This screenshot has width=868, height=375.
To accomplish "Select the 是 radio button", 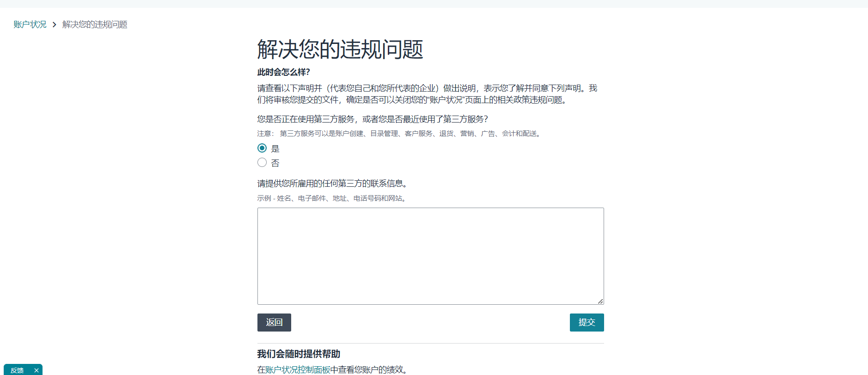I will [262, 148].
